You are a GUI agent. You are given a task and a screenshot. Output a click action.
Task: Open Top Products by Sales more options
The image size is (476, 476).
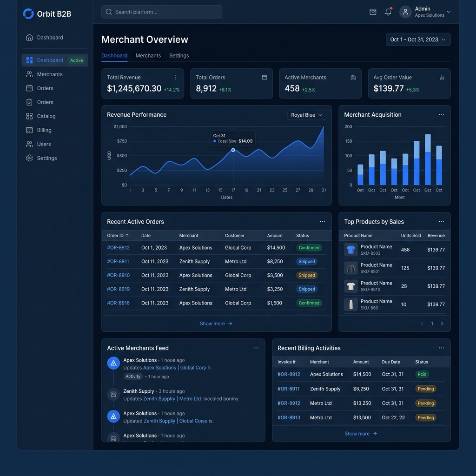tap(442, 222)
